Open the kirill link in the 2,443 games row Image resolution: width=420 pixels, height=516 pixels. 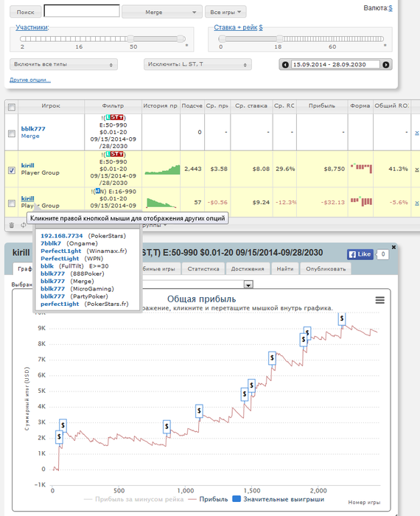point(27,166)
